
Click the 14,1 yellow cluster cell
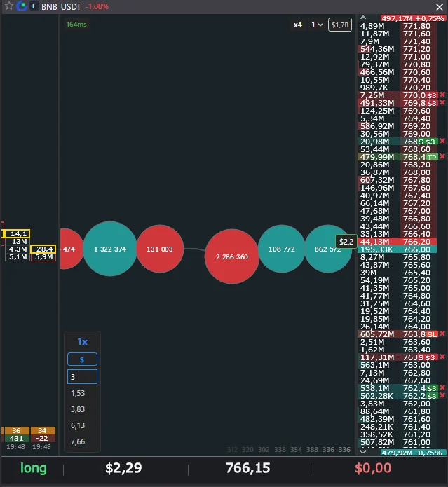[16, 233]
